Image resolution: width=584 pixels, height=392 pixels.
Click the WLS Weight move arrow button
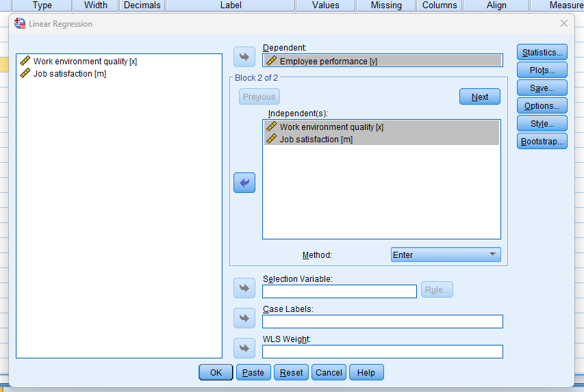pos(244,348)
